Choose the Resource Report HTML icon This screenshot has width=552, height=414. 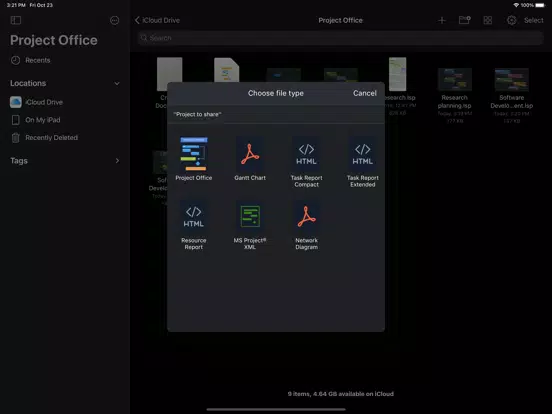[194, 217]
